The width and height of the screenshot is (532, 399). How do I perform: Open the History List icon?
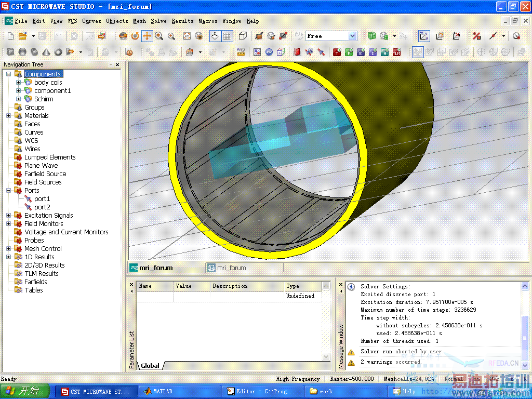coord(129,52)
